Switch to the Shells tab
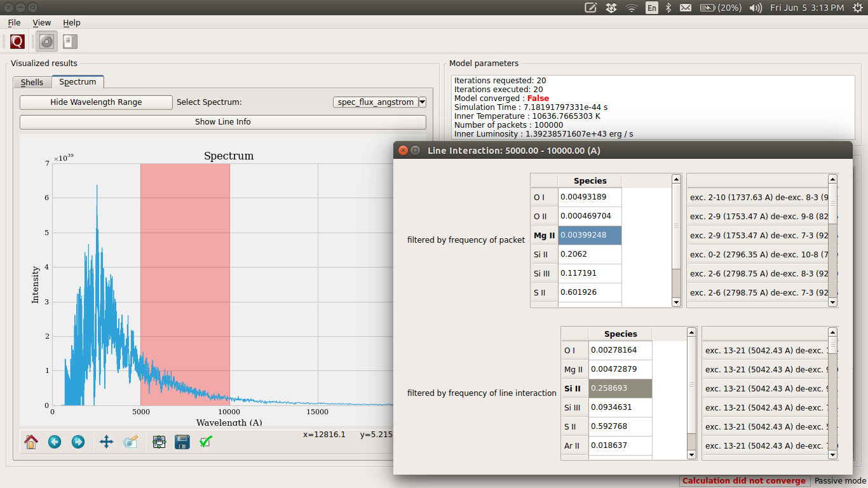The height and width of the screenshot is (488, 868). click(32, 83)
